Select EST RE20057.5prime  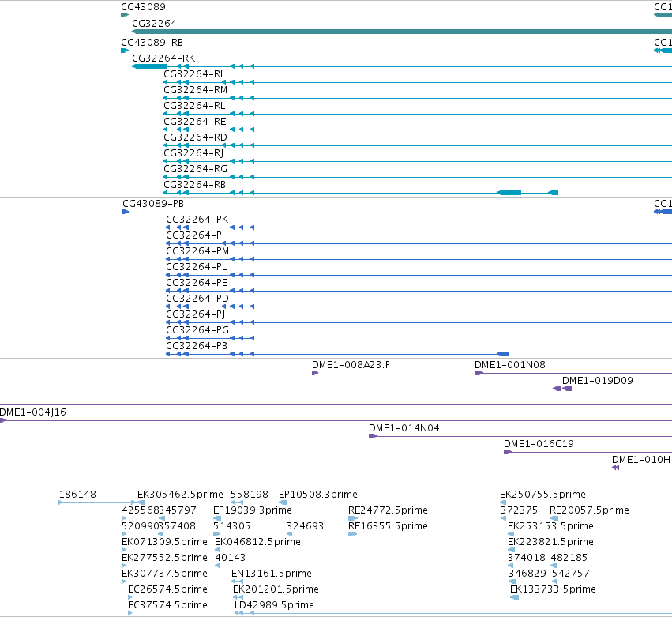pos(589,510)
